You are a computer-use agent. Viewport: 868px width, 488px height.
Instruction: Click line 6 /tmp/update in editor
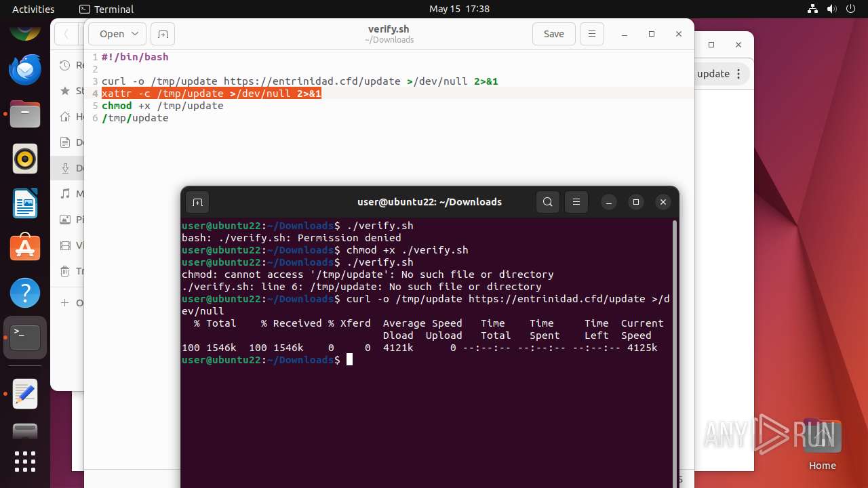135,118
